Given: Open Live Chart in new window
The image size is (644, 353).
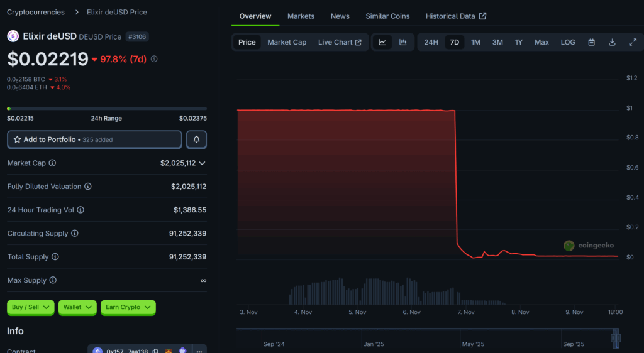Looking at the screenshot, I should tap(340, 42).
